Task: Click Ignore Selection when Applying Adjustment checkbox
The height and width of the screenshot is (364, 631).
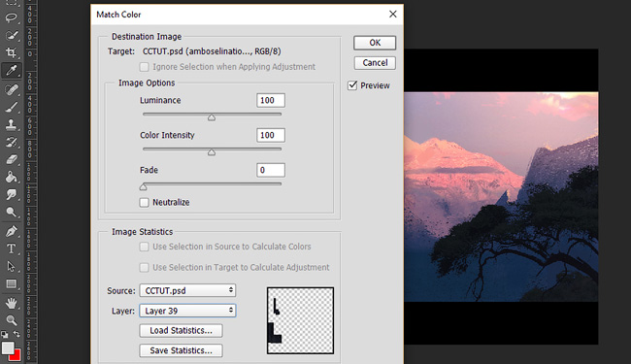Action: tap(144, 67)
